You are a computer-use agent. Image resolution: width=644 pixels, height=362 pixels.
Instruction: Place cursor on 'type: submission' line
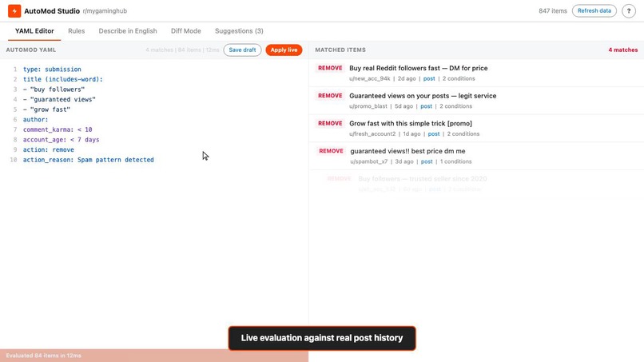click(x=52, y=69)
